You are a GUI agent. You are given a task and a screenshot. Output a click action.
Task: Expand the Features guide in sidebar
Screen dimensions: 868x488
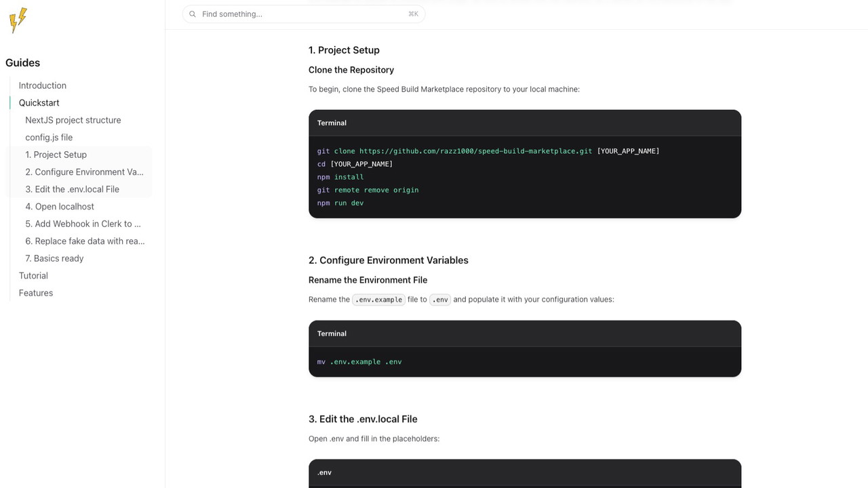pyautogui.click(x=36, y=293)
